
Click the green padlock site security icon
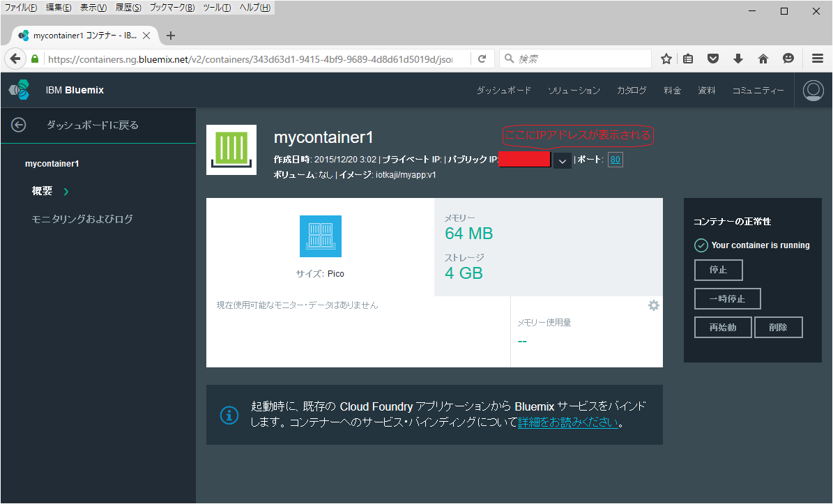tap(35, 59)
